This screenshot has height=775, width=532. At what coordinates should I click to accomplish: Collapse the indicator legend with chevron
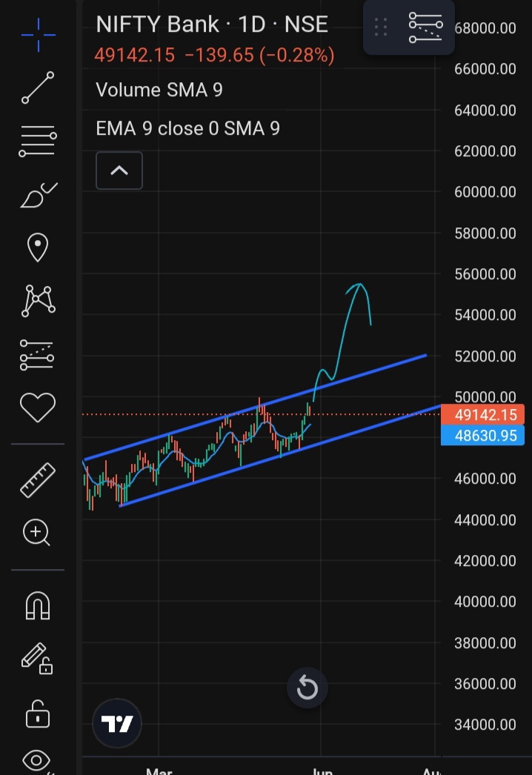[x=119, y=170]
